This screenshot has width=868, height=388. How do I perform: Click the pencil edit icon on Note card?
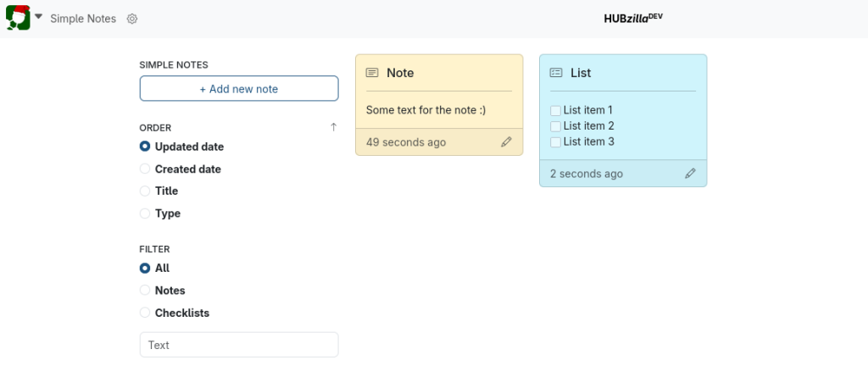point(506,142)
